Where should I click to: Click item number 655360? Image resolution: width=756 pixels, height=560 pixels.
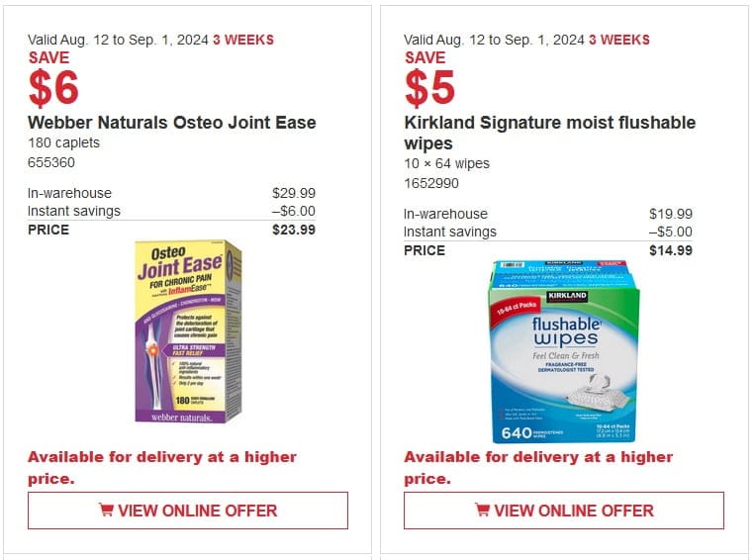click(51, 162)
